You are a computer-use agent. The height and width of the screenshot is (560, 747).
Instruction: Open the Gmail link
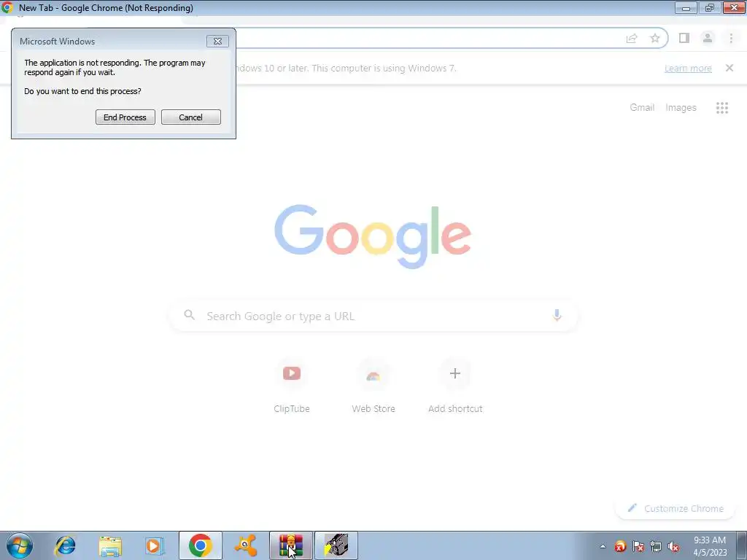[642, 108]
